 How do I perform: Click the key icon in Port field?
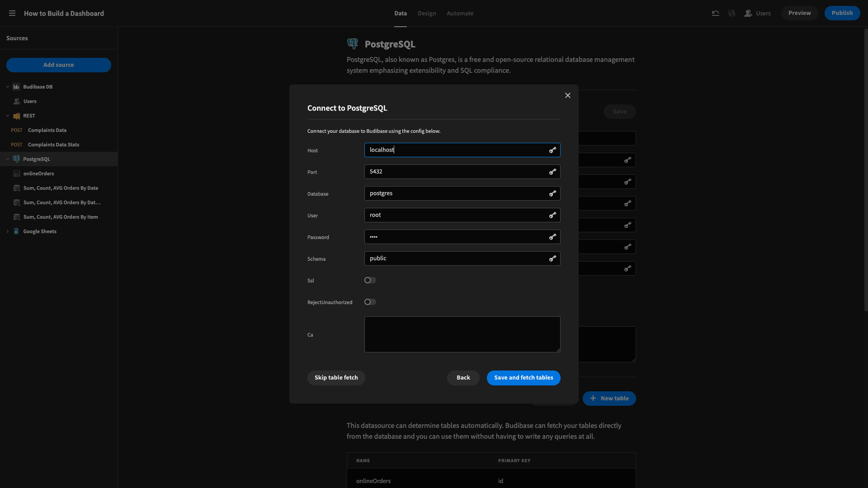(x=552, y=172)
